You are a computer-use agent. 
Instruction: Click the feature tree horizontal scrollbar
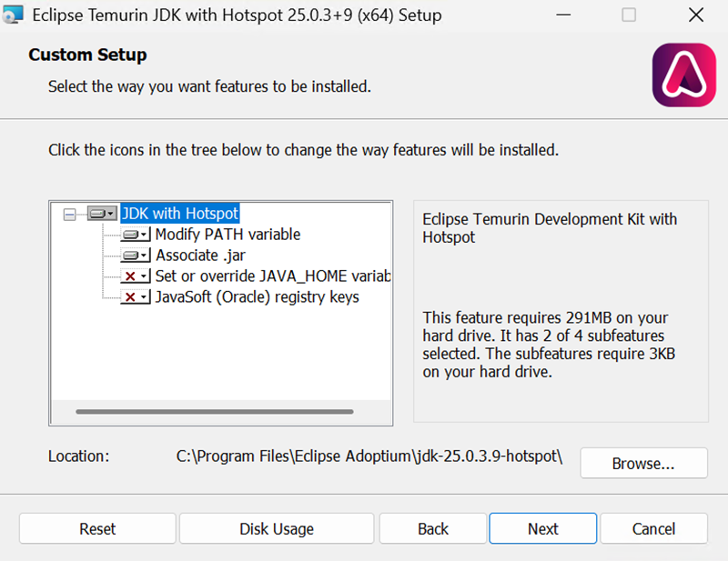pos(215,412)
